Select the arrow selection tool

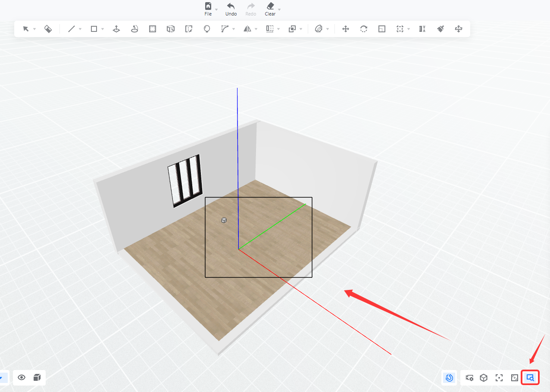pos(26,29)
